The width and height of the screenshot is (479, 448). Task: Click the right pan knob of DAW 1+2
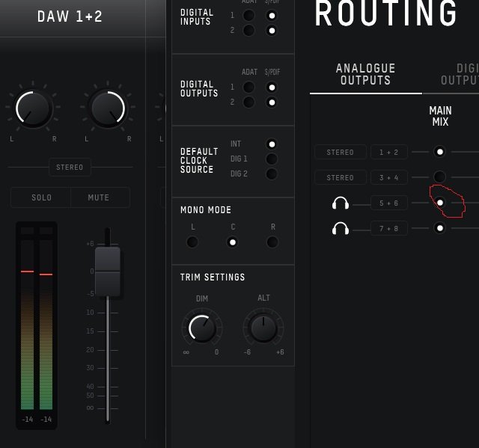108,108
